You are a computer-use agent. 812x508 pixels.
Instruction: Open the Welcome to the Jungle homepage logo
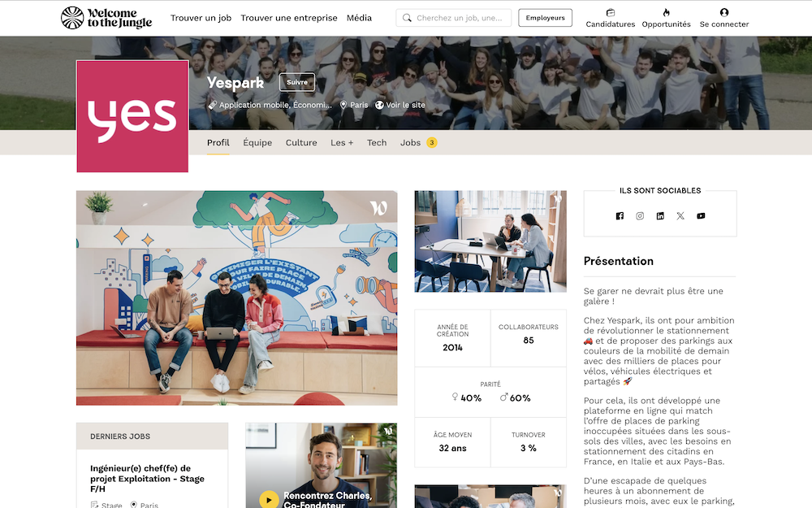click(106, 18)
